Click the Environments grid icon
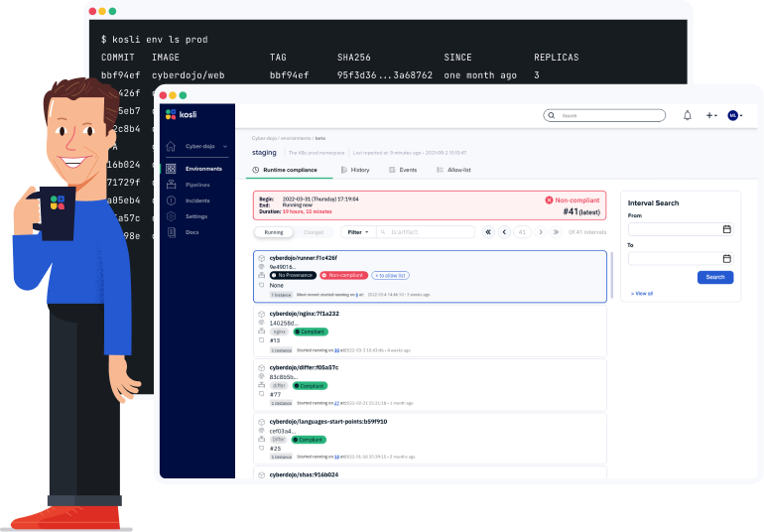Image resolution: width=764 pixels, height=532 pixels. click(171, 169)
